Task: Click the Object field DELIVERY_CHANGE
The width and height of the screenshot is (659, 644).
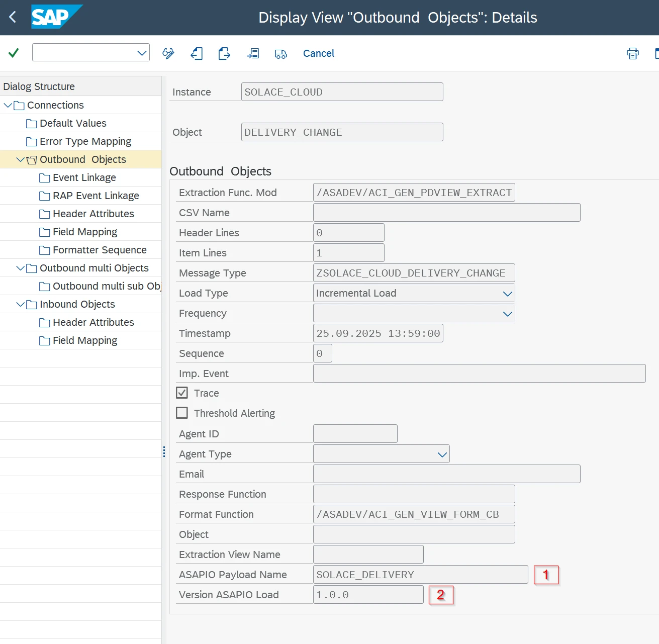Action: click(342, 132)
